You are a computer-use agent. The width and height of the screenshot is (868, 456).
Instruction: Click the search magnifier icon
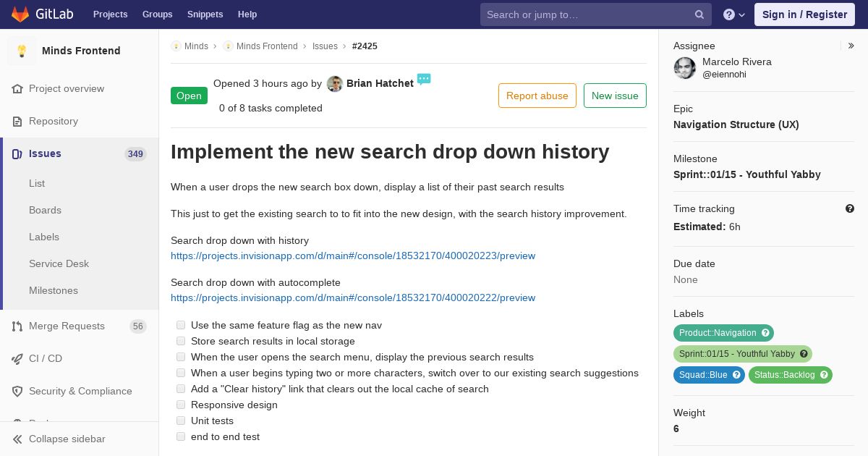[699, 14]
